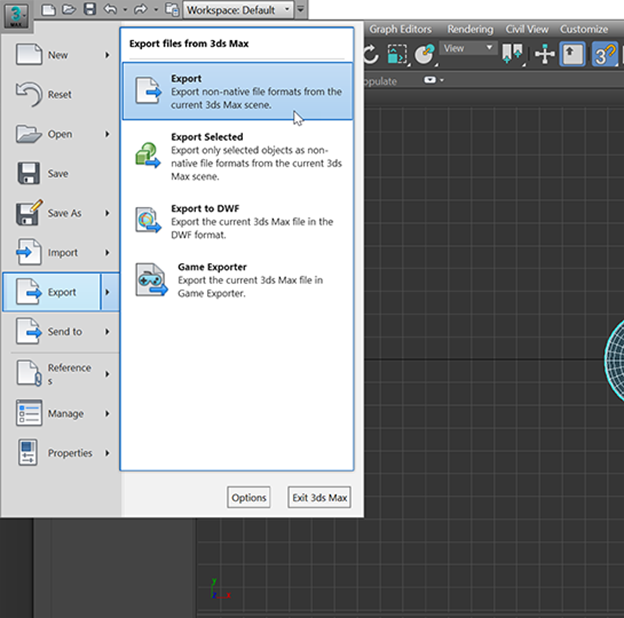Choose Export Selected option
The image size is (624, 618).
pos(237,156)
